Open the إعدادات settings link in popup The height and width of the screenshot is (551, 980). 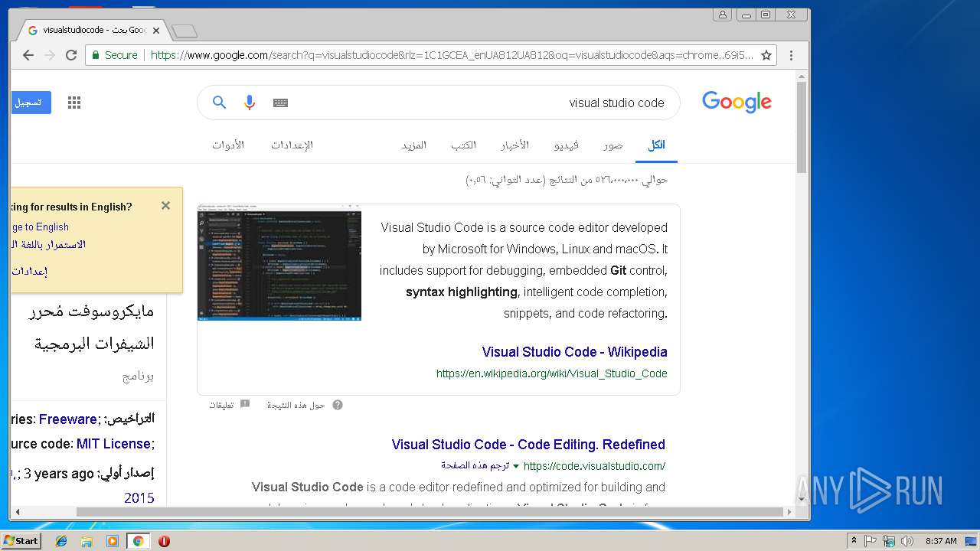coord(29,271)
